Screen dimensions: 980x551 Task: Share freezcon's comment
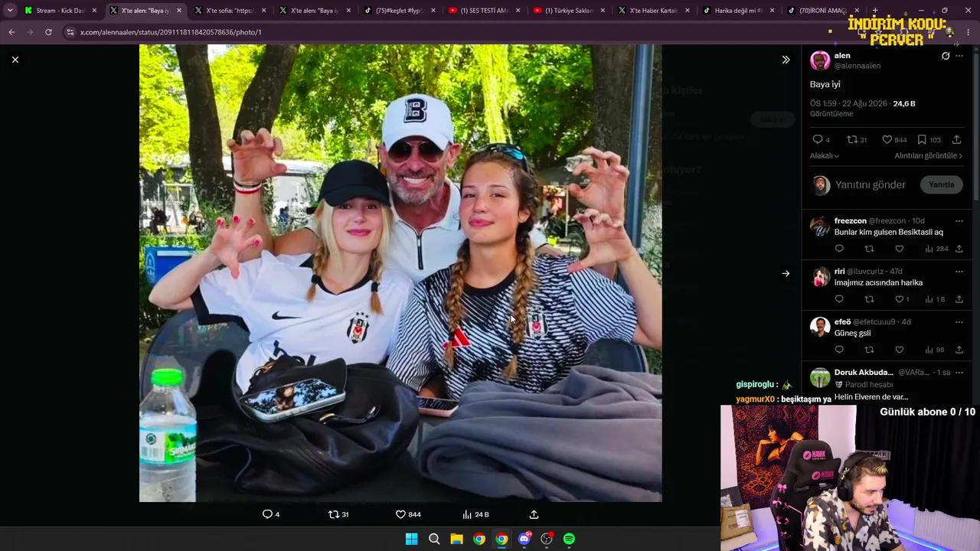[959, 249]
